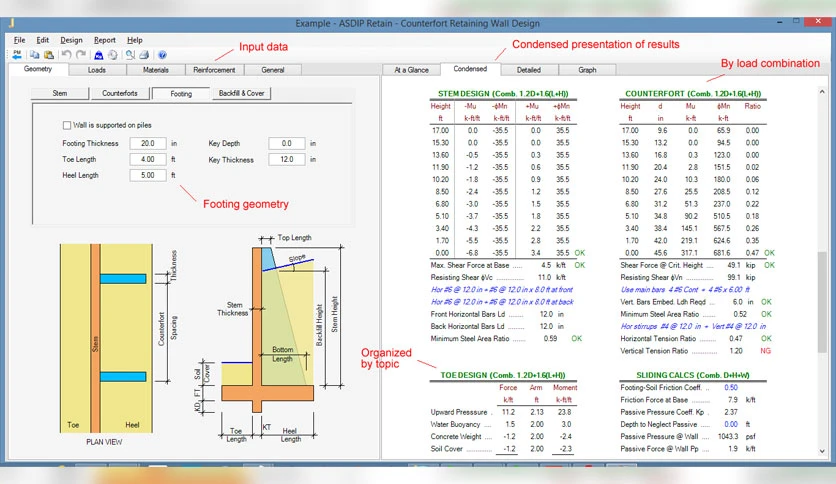The width and height of the screenshot is (836, 484).
Task: Open the Print Preview magnifier icon
Action: coord(130,55)
